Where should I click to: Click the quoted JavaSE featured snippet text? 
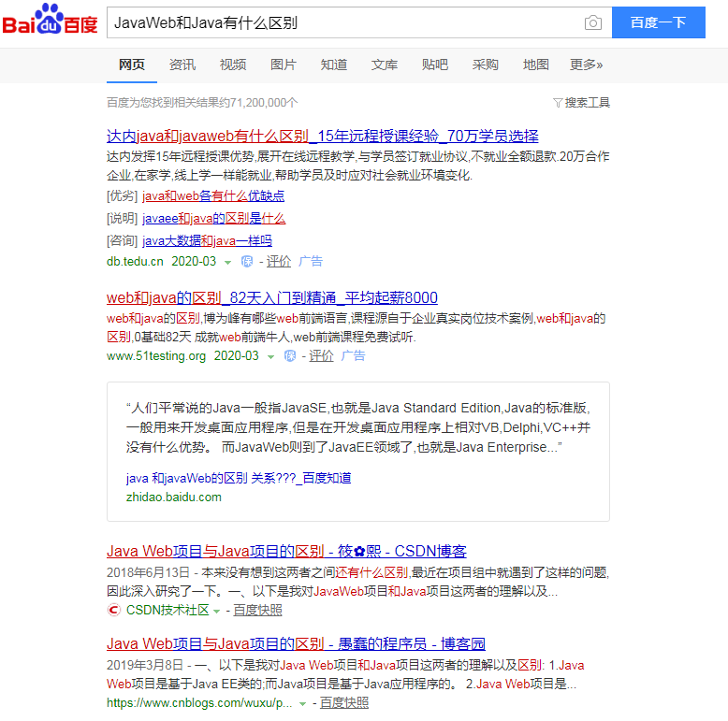pos(358,427)
